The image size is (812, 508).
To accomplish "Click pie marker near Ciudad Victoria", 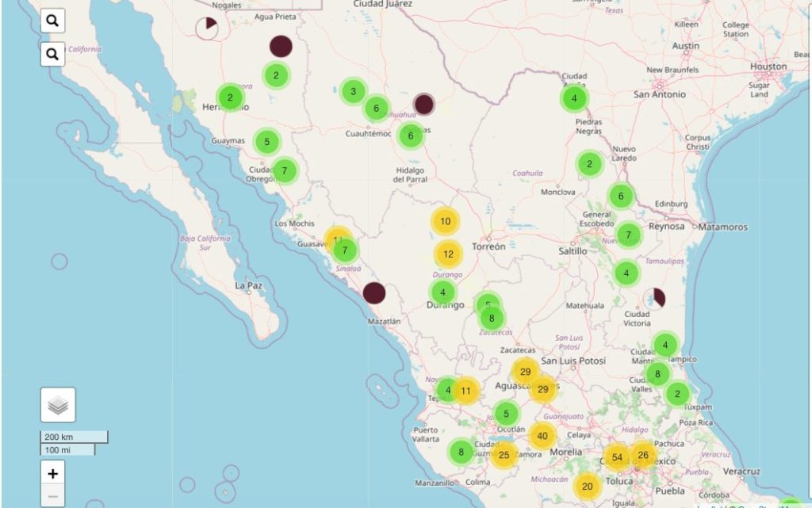I will [x=654, y=298].
